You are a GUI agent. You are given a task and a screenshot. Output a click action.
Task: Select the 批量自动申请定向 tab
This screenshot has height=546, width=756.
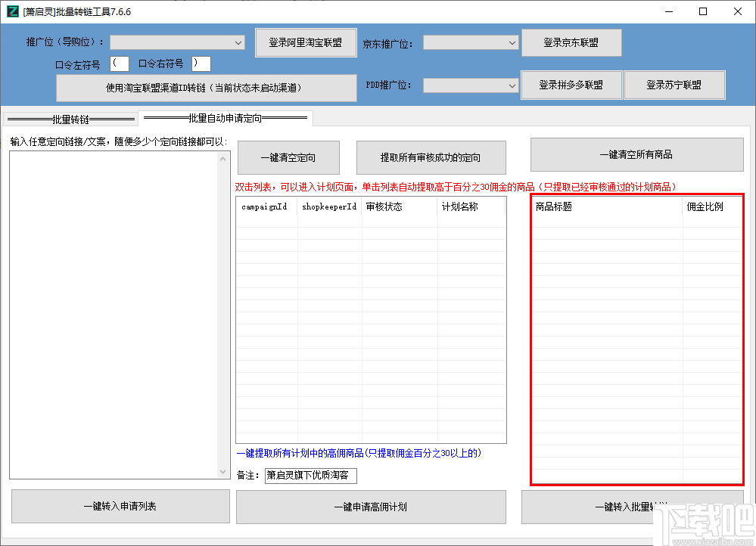click(226, 118)
